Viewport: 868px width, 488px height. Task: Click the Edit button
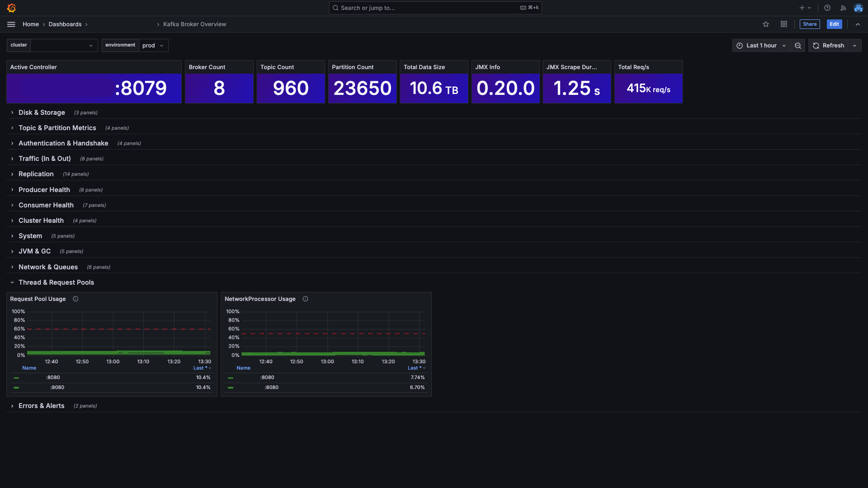834,24
